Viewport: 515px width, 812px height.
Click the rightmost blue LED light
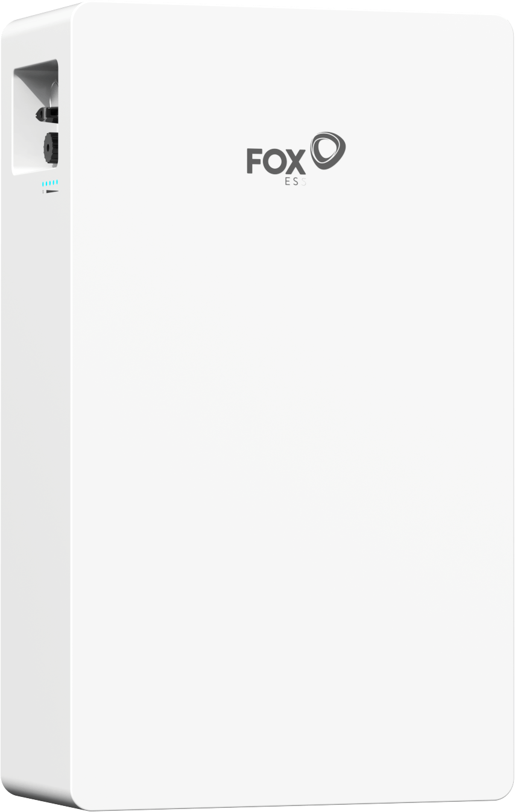(57, 182)
